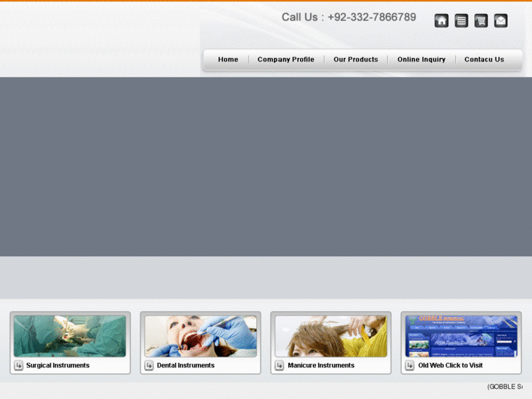Follow the Dental Instruments link
The image size is (532, 399).
point(186,365)
